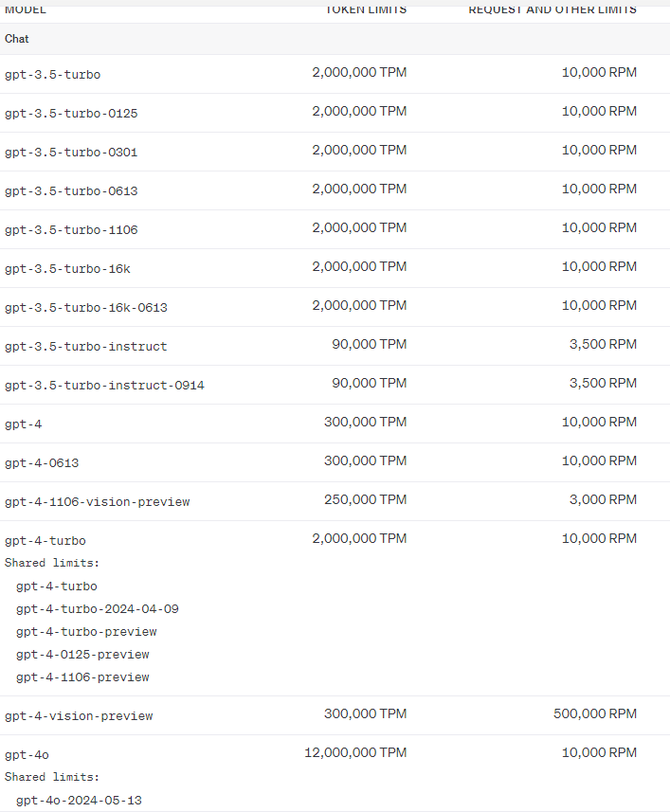Click the Chat section header row
This screenshot has width=670, height=812.
point(17,39)
